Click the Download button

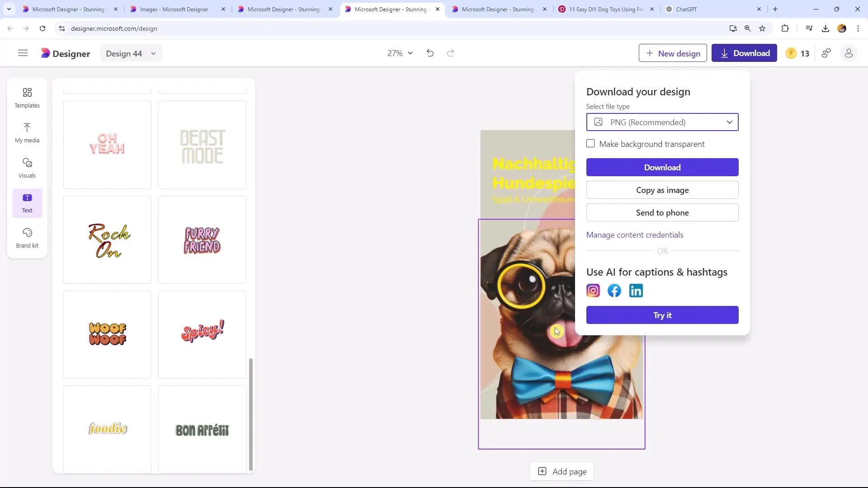click(x=662, y=167)
